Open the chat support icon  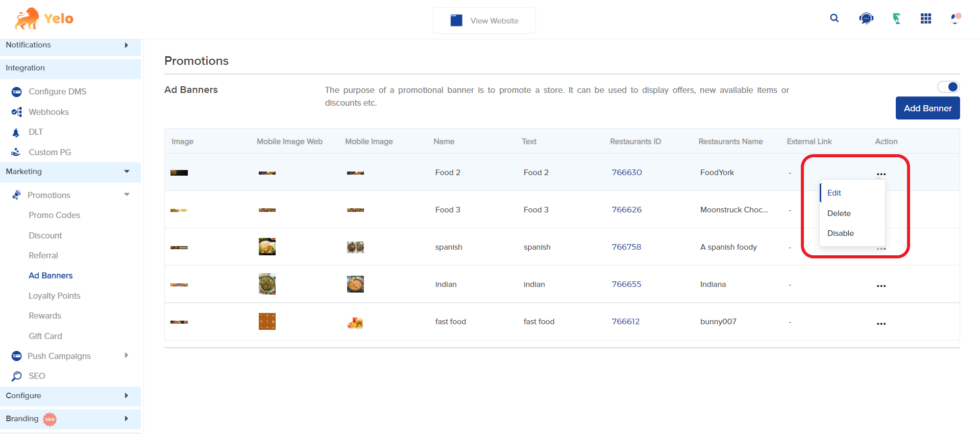coord(866,19)
